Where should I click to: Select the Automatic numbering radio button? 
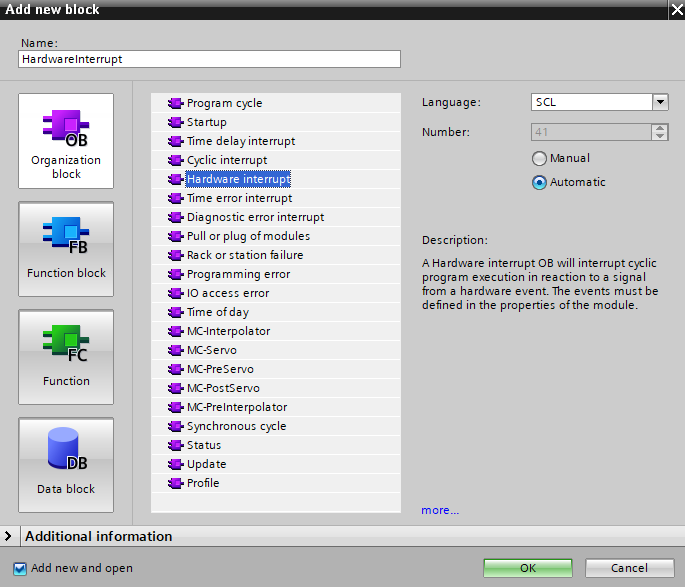[x=540, y=182]
